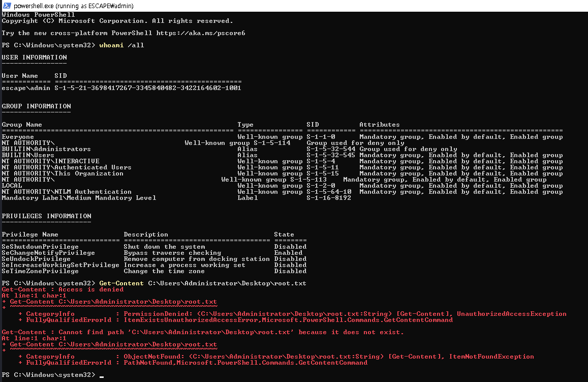Click the 'LOCAL' group name
The width and height of the screenshot is (588, 382).
[12, 186]
